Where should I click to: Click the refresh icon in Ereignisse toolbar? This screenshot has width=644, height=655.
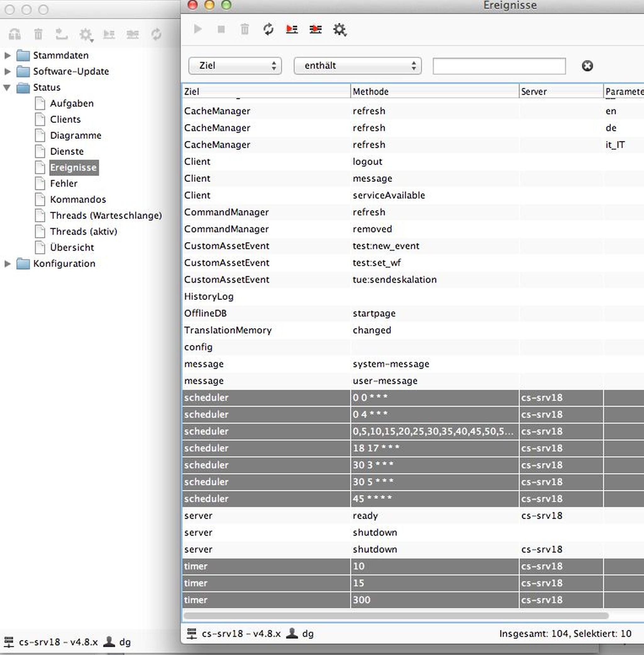[268, 29]
